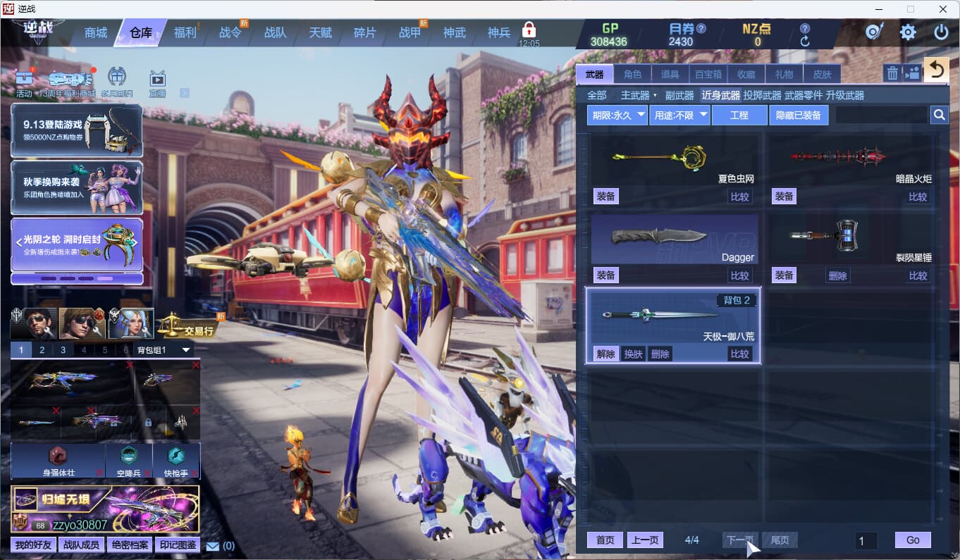
Task: Click the trash bin delete icon
Action: tap(892, 73)
